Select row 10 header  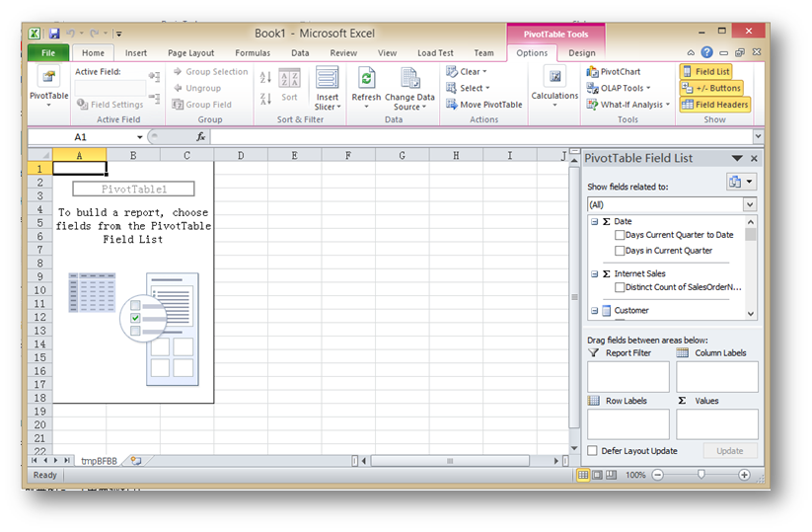pos(39,290)
